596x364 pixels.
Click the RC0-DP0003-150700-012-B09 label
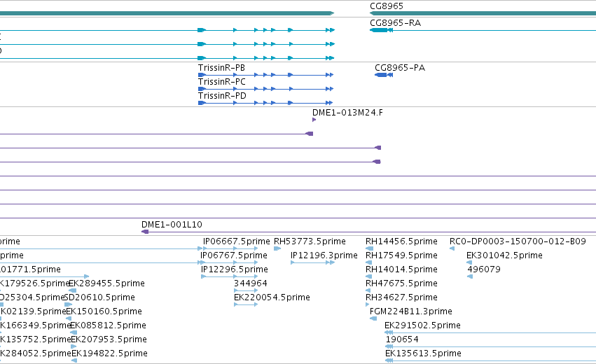click(518, 241)
